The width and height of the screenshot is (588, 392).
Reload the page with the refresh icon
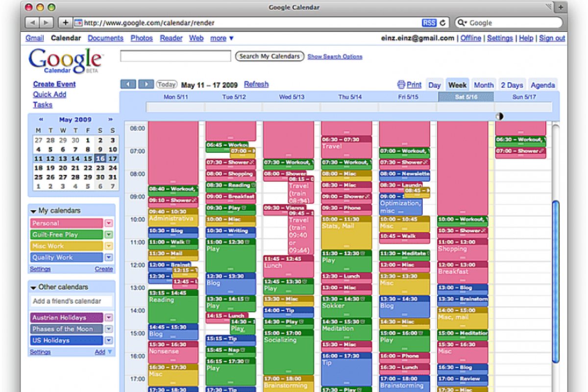443,23
